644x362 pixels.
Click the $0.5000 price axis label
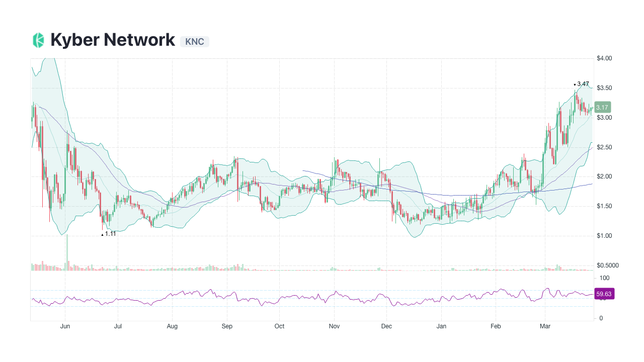(608, 265)
